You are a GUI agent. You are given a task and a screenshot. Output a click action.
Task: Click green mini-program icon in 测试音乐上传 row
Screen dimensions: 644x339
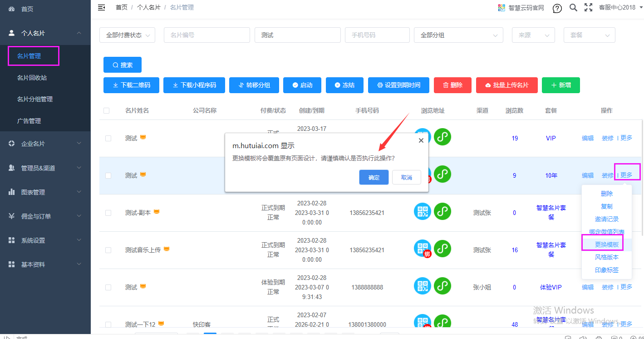click(442, 249)
